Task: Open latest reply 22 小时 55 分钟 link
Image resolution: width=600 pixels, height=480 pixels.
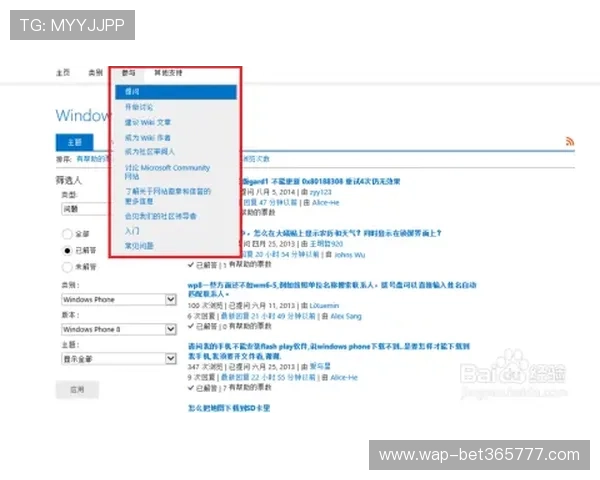Action: coord(268,377)
